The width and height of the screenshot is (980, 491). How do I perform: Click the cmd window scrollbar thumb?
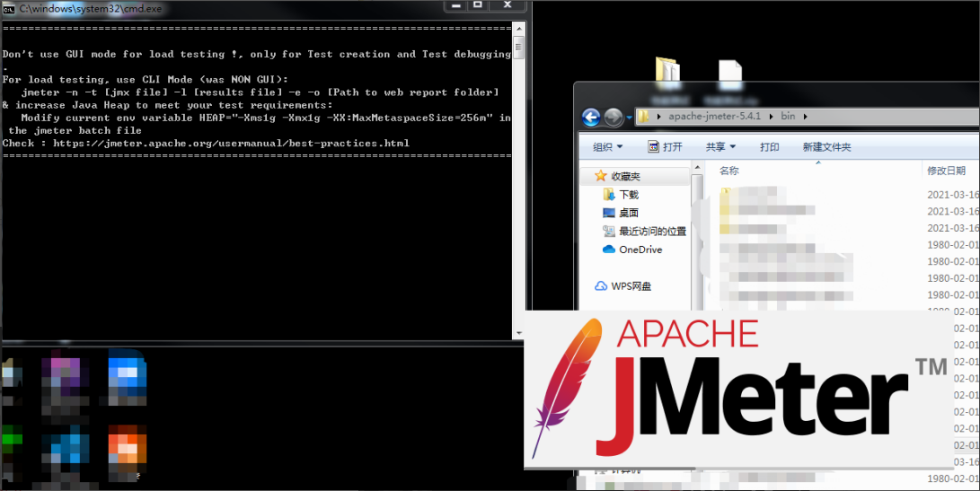click(x=518, y=48)
